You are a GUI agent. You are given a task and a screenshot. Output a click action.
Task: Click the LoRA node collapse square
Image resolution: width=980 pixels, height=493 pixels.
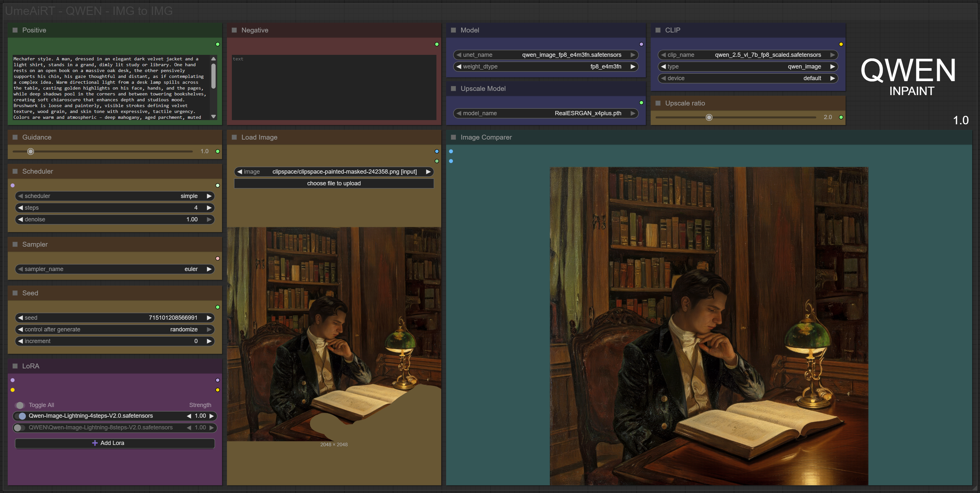click(15, 366)
